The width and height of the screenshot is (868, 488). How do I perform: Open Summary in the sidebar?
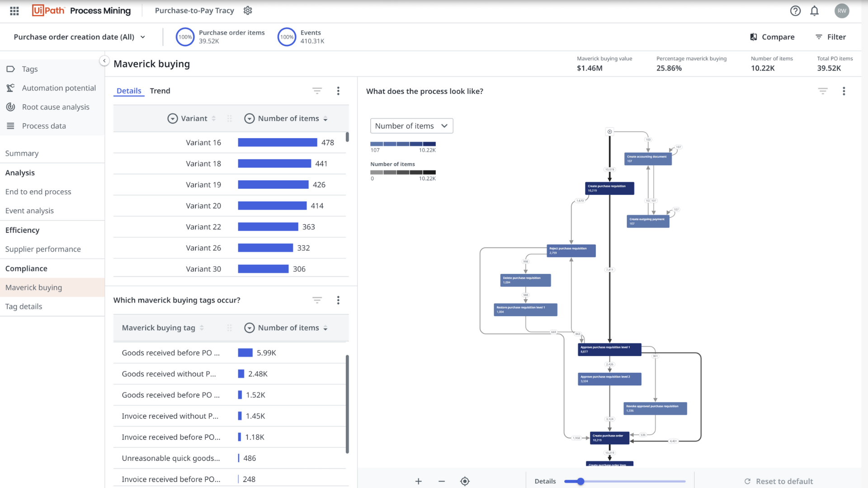[x=22, y=154]
